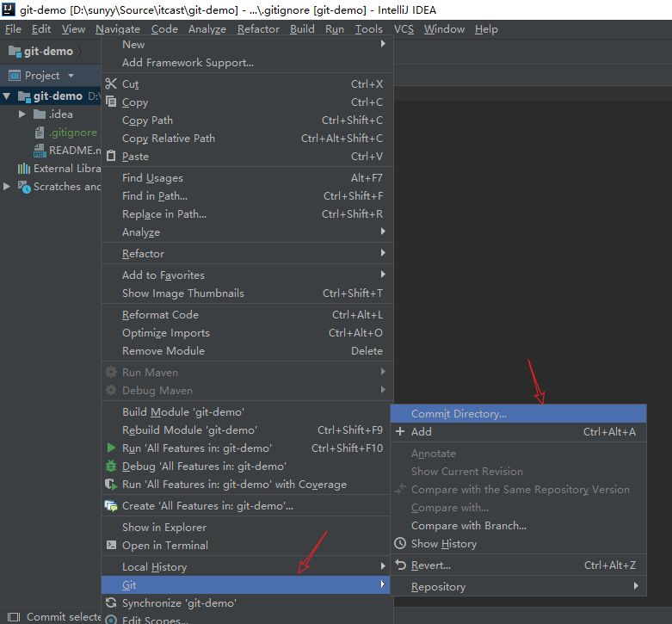Click the Run with Coverage icon
Image resolution: width=672 pixels, height=624 pixels.
click(x=111, y=485)
